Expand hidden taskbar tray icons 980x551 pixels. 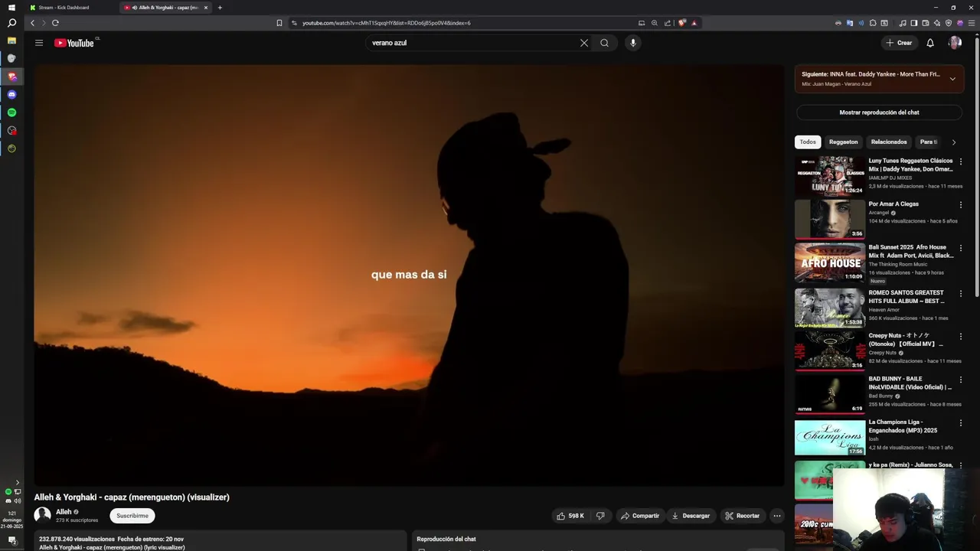click(x=18, y=483)
